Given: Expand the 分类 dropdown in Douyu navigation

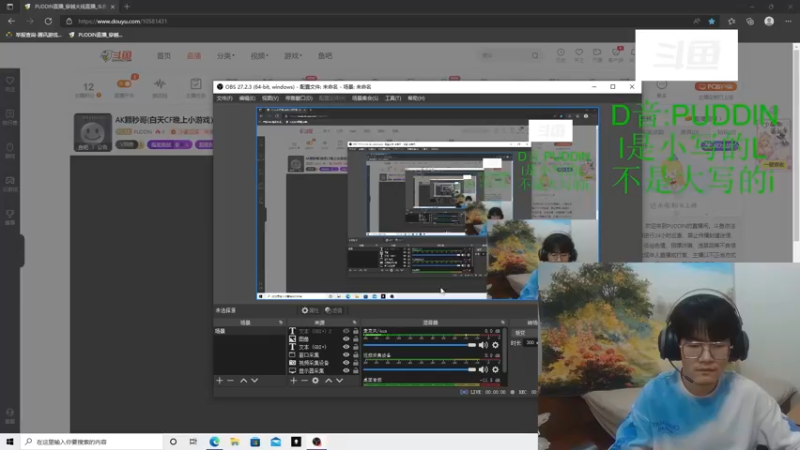Looking at the screenshot, I should coord(226,56).
